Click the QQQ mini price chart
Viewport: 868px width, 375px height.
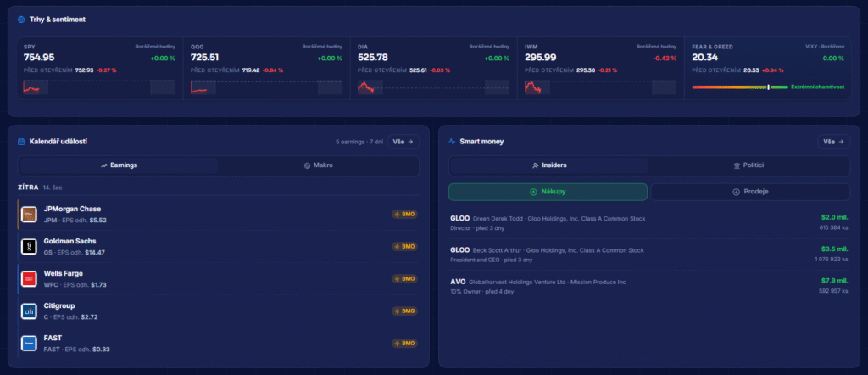[266, 87]
